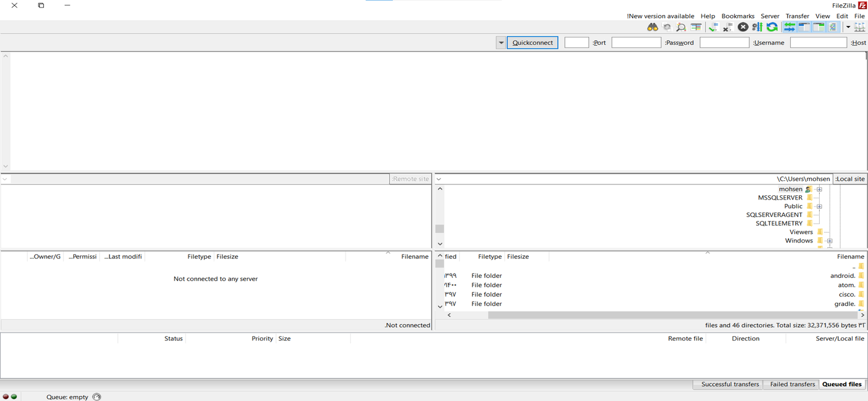Select the MSSQLSERVER folder in tree
The width and height of the screenshot is (868, 401).
[x=780, y=198]
